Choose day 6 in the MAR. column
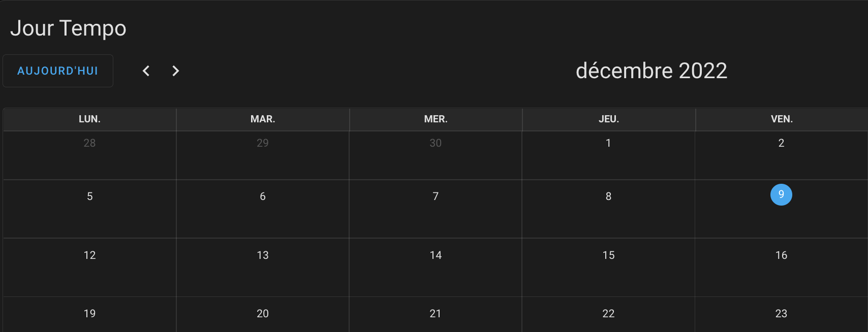 [x=263, y=197]
